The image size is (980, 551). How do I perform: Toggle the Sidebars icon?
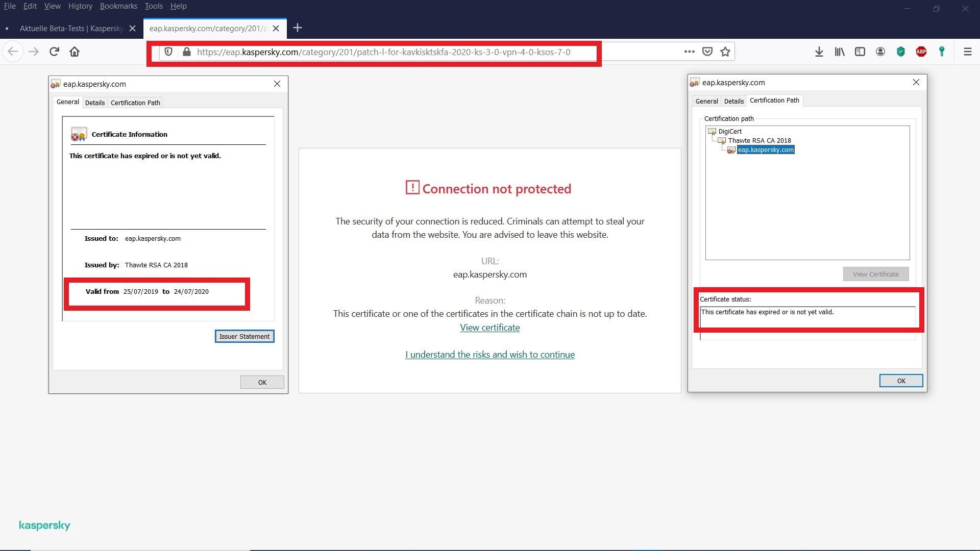[860, 52]
